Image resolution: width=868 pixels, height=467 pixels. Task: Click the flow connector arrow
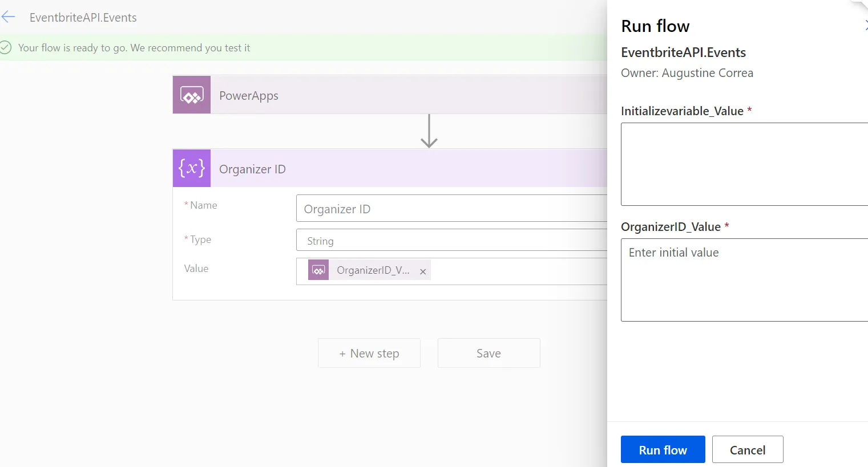point(429,131)
